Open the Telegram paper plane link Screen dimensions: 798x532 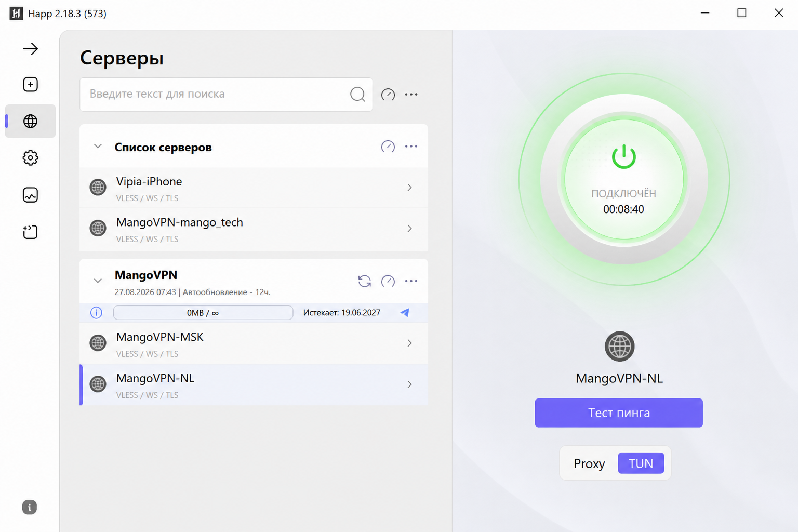pos(405,312)
